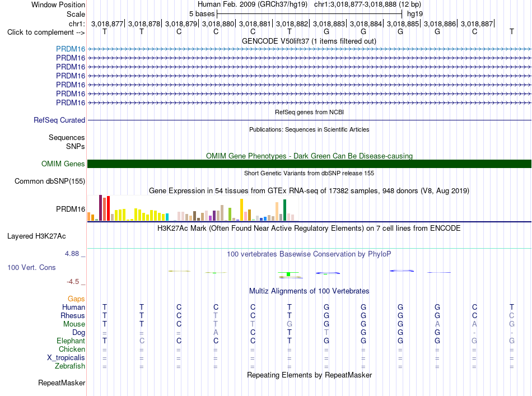Click the RefSeq Curated intron line
532x396 pixels.
tap(309, 120)
